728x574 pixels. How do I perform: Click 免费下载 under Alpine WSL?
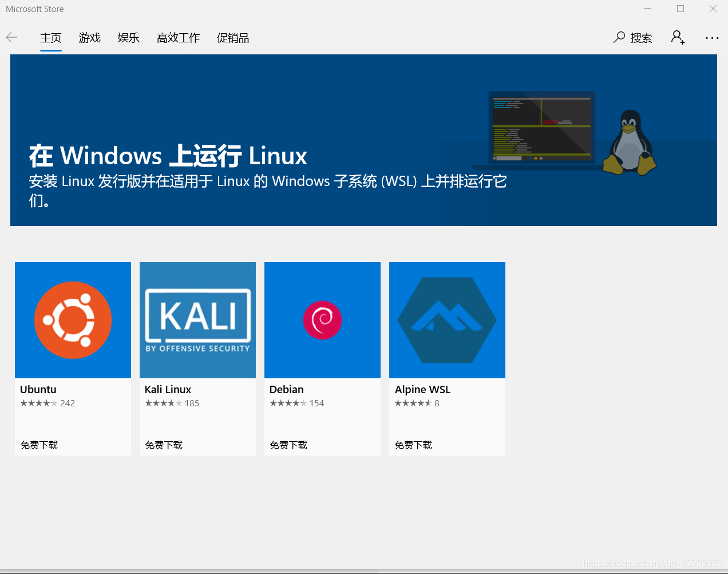(x=413, y=445)
